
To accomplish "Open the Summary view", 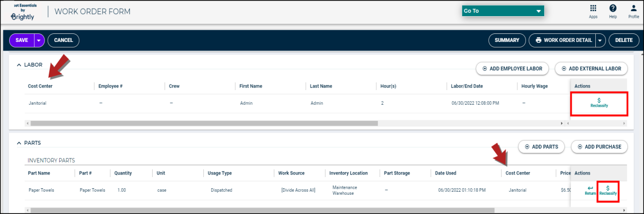I will 507,40.
